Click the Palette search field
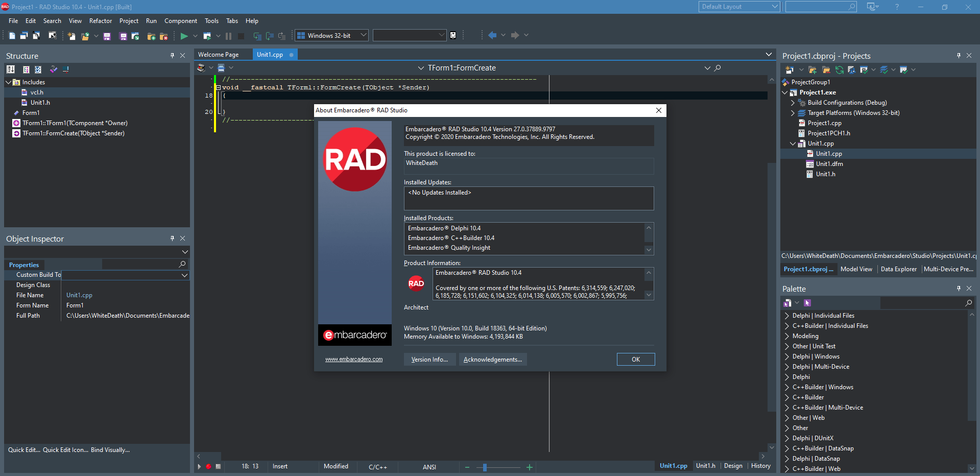The image size is (980, 476). tap(927, 303)
